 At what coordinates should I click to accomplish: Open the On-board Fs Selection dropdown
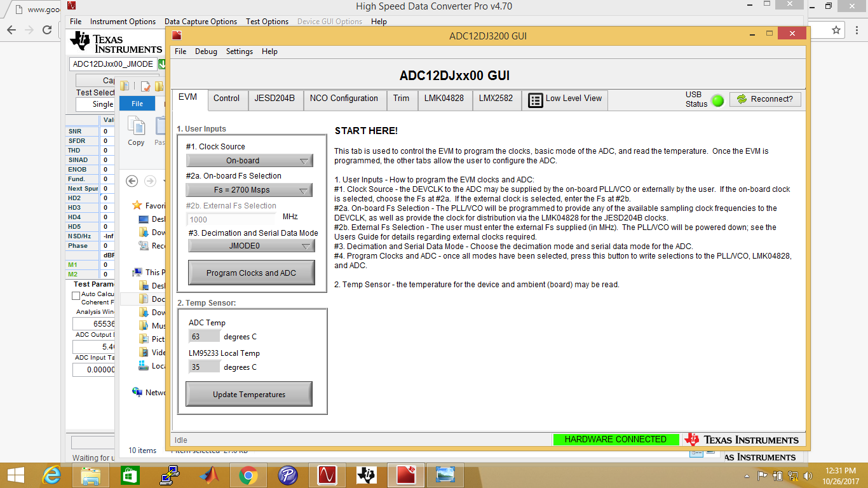coord(249,190)
